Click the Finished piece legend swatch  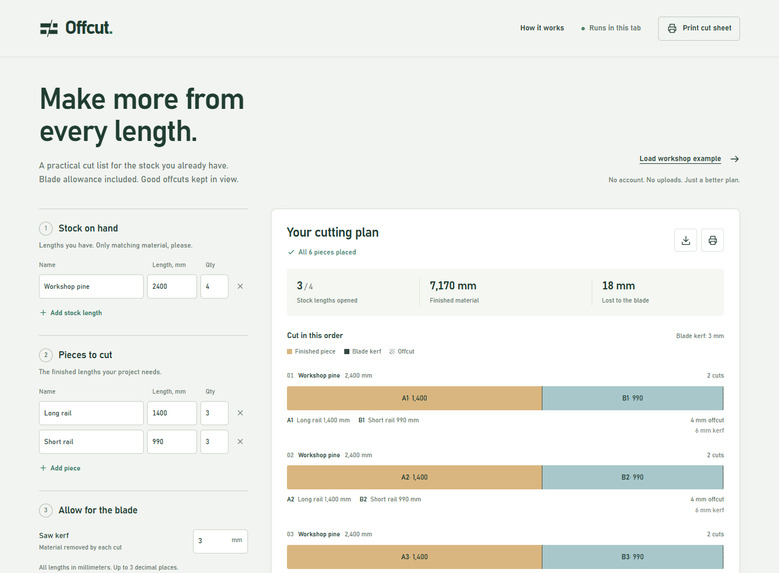290,351
